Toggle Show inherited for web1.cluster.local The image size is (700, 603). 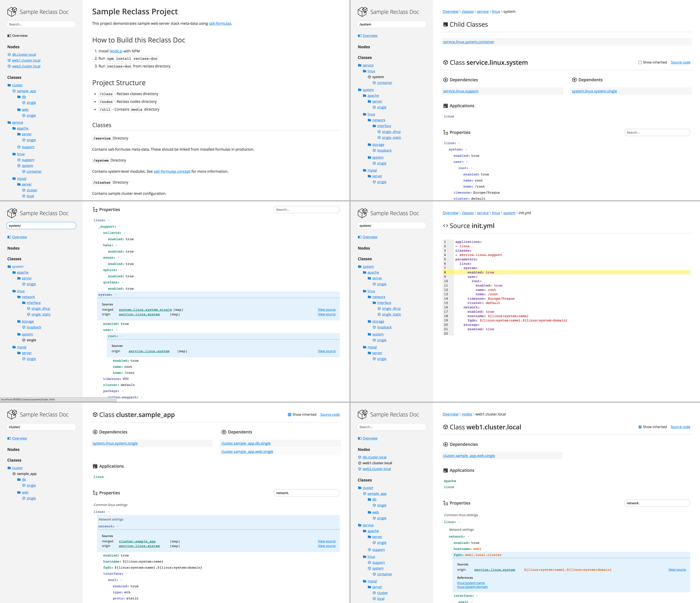click(640, 427)
